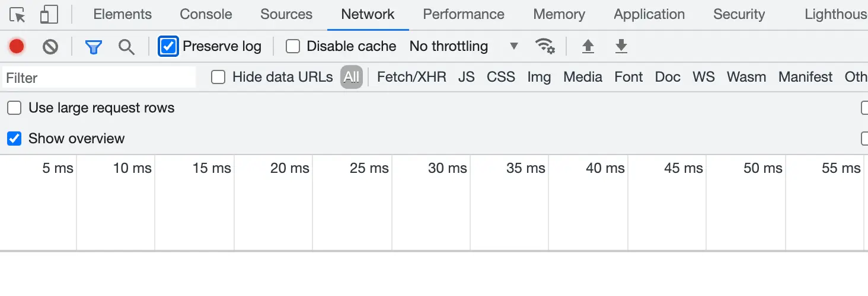
Task: Export HAR file with download arrow
Action: [621, 46]
